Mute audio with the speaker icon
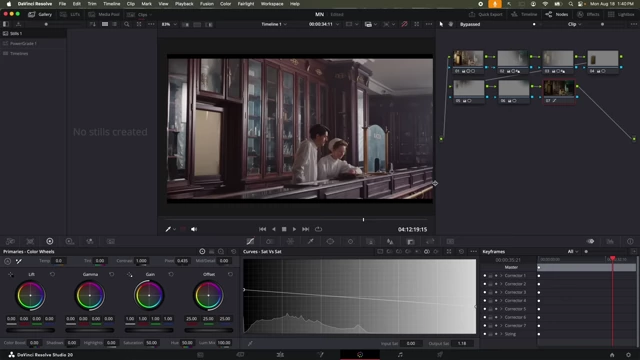Screen dimensions: 640x360 [x=194, y=229]
